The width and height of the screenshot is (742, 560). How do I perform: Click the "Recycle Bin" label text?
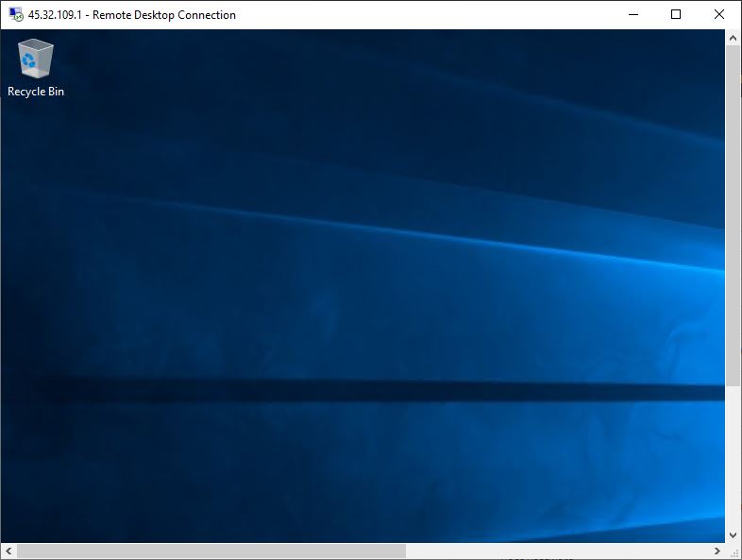[36, 92]
